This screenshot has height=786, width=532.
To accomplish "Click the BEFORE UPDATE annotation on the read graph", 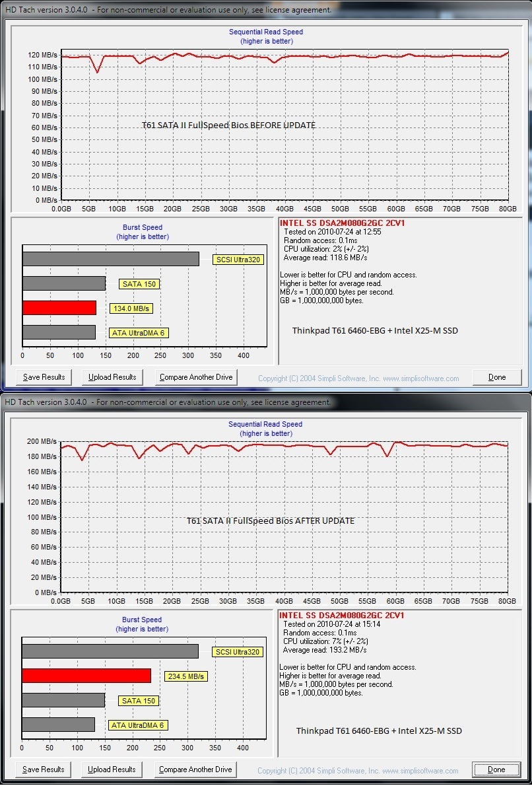I will [228, 125].
